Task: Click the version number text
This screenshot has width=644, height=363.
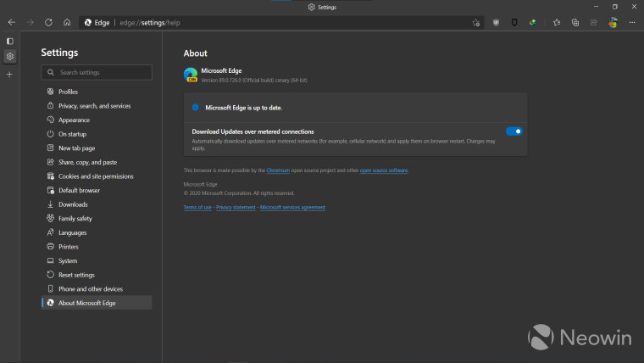Action: click(x=254, y=81)
